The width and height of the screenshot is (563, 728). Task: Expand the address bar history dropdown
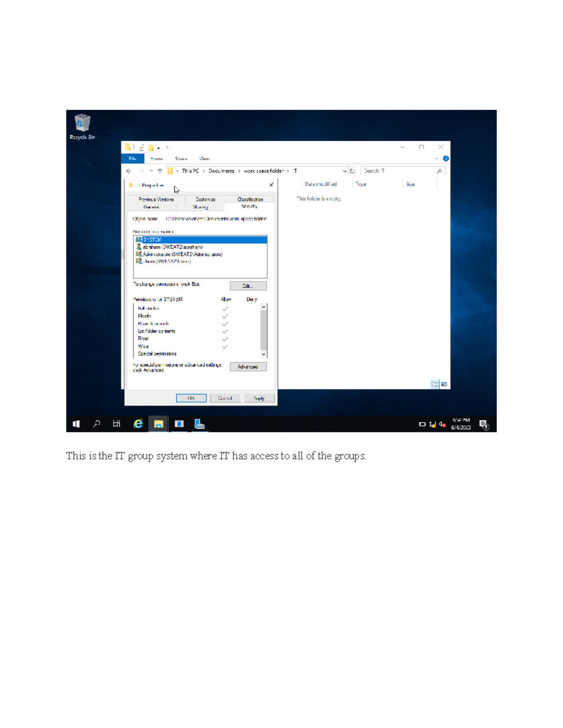[345, 171]
